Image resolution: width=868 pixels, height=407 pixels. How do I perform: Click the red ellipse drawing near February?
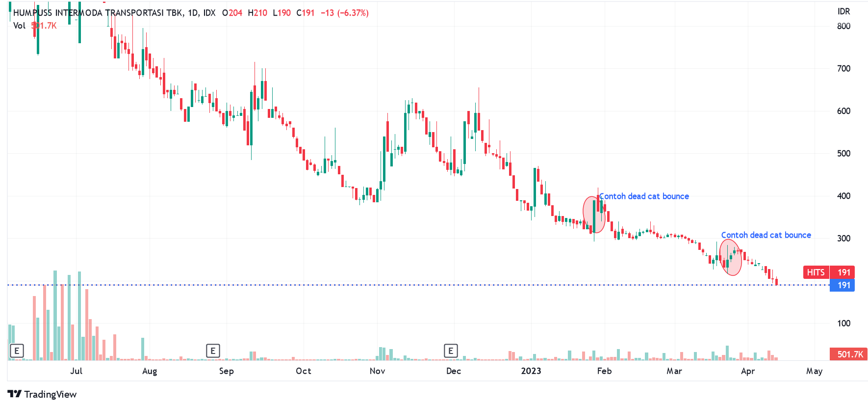[594, 215]
